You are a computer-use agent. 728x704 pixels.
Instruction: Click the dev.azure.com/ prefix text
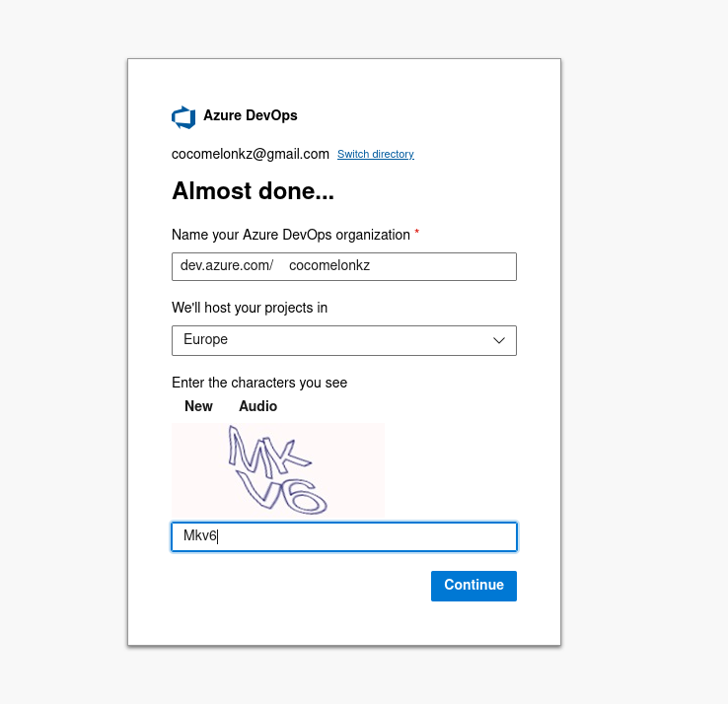(227, 265)
